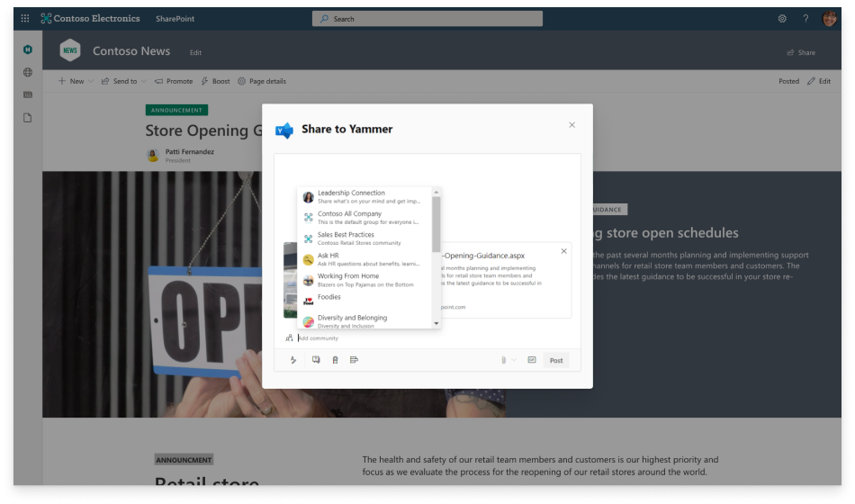This screenshot has width=855, height=504.
Task: Click the paperclip attach icon
Action: point(504,360)
